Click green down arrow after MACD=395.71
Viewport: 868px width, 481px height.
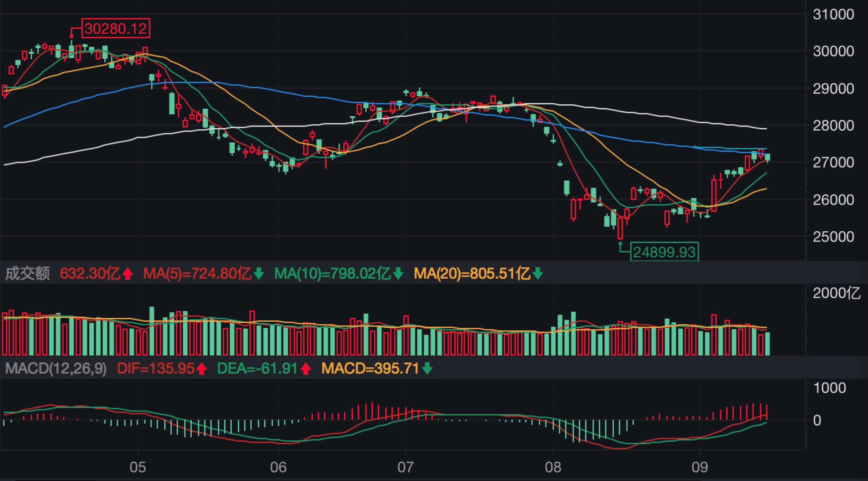click(x=427, y=369)
